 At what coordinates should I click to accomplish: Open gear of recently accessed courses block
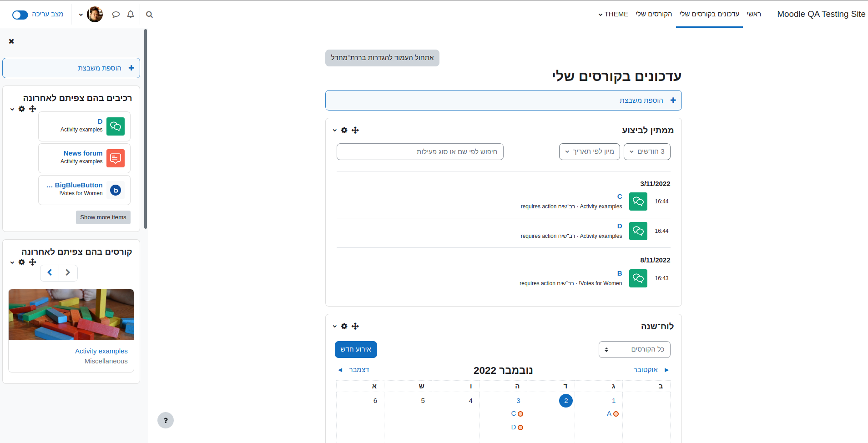tap(21, 262)
